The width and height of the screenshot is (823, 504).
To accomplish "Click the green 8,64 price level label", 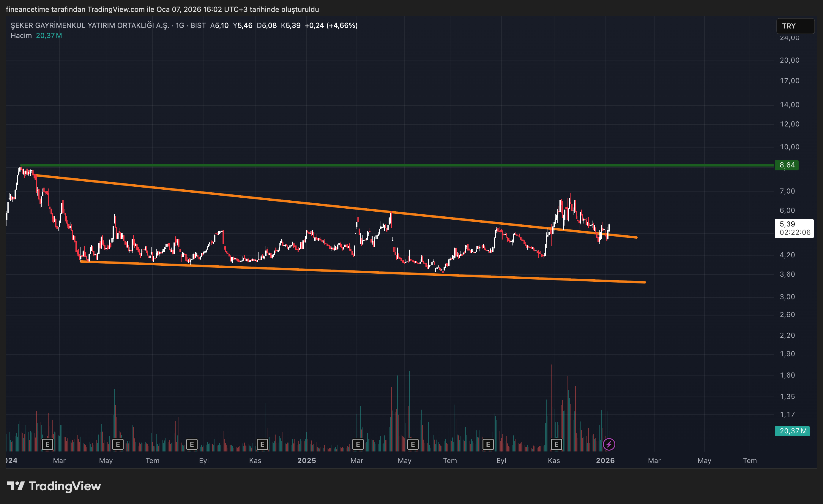I will click(786, 165).
